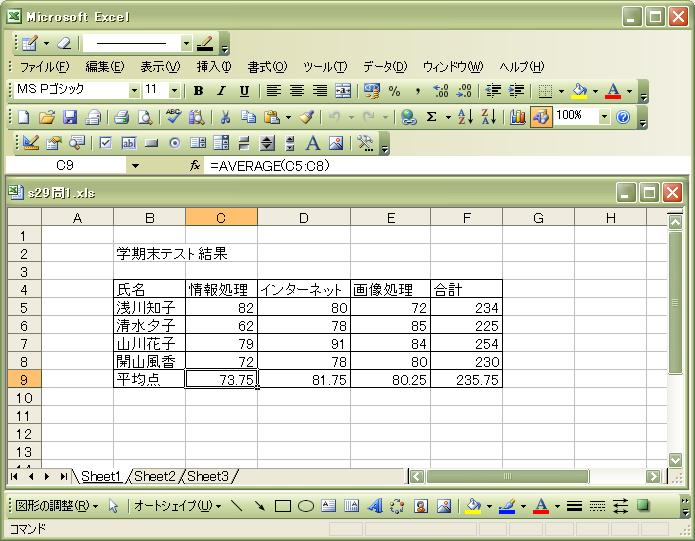This screenshot has width=695, height=541.
Task: Open the 書式 menu
Action: click(x=267, y=67)
